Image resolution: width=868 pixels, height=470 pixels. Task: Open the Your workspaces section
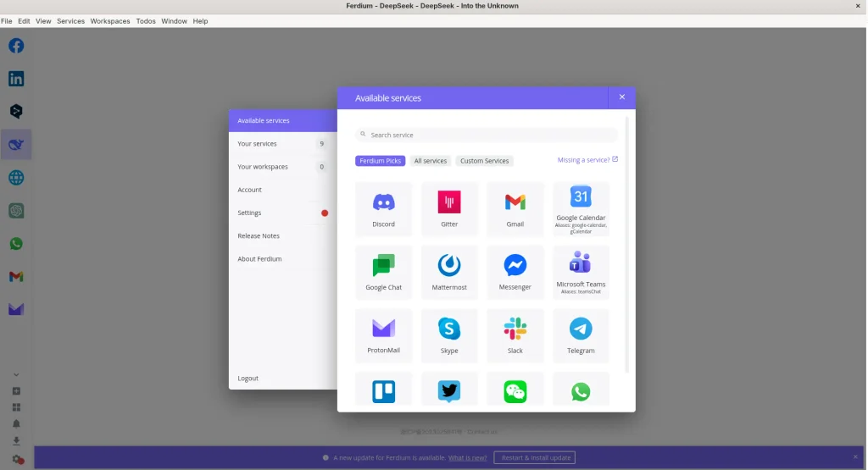283,167
